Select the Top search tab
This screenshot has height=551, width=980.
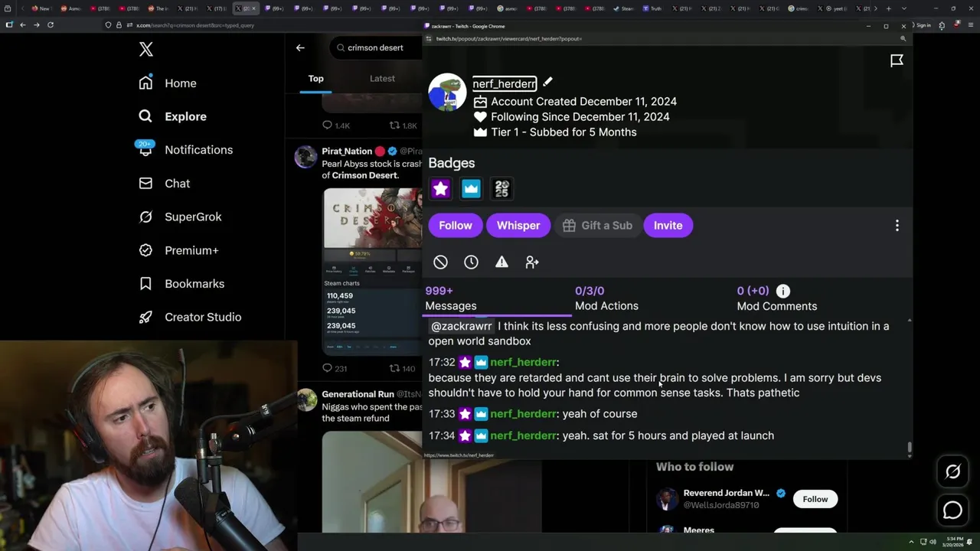(x=316, y=79)
